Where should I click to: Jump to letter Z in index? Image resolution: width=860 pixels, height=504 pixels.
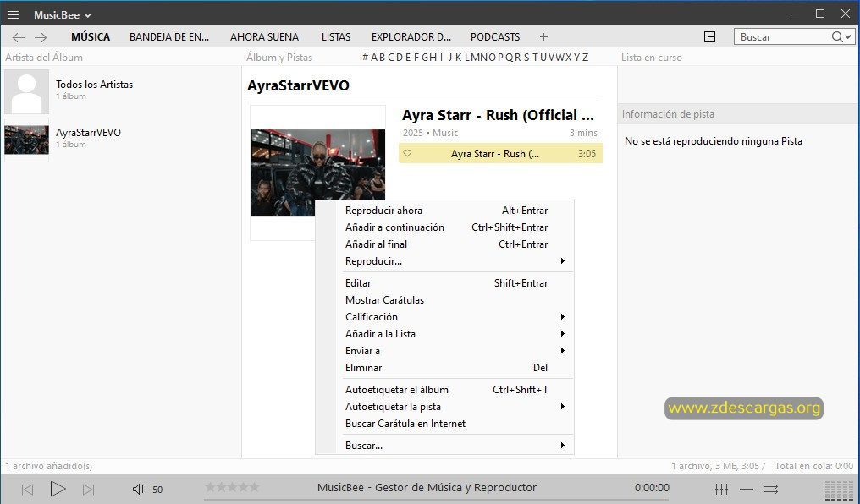[x=585, y=57]
